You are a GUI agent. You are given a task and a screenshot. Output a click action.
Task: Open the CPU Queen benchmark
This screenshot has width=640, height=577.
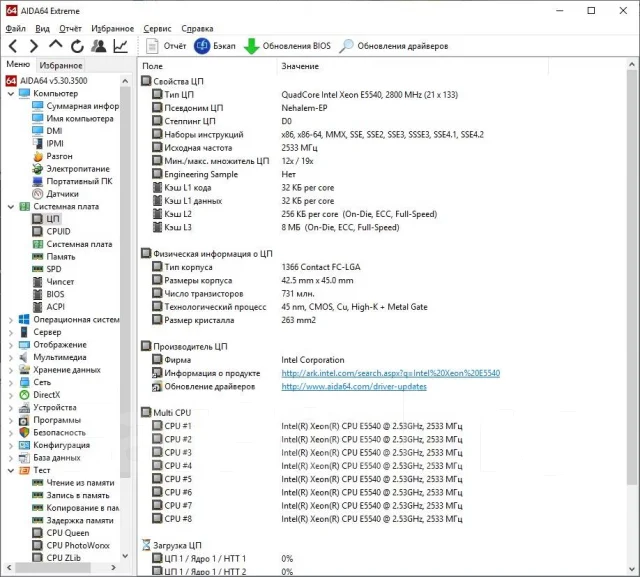[61, 533]
